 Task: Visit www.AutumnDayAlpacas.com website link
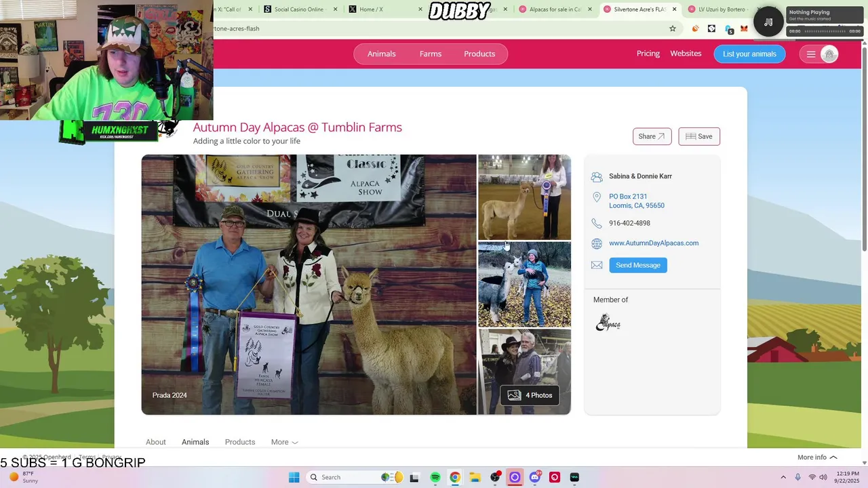pos(654,243)
